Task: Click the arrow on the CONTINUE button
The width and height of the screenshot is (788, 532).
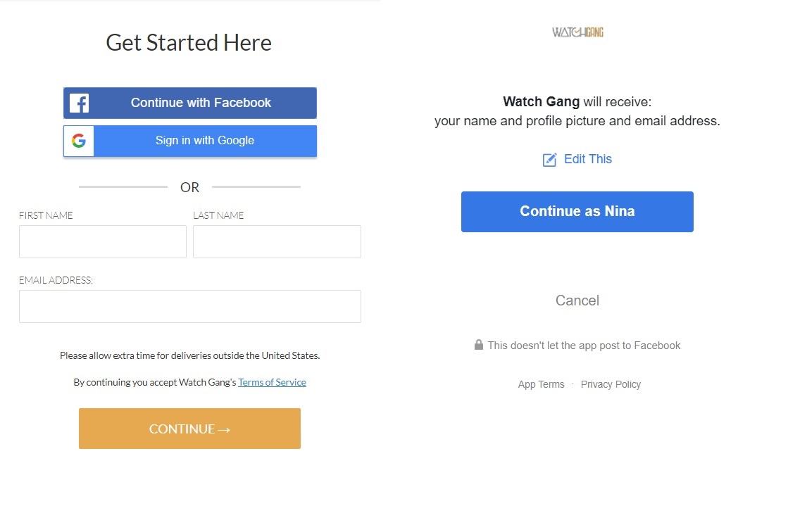Action: [x=224, y=429]
